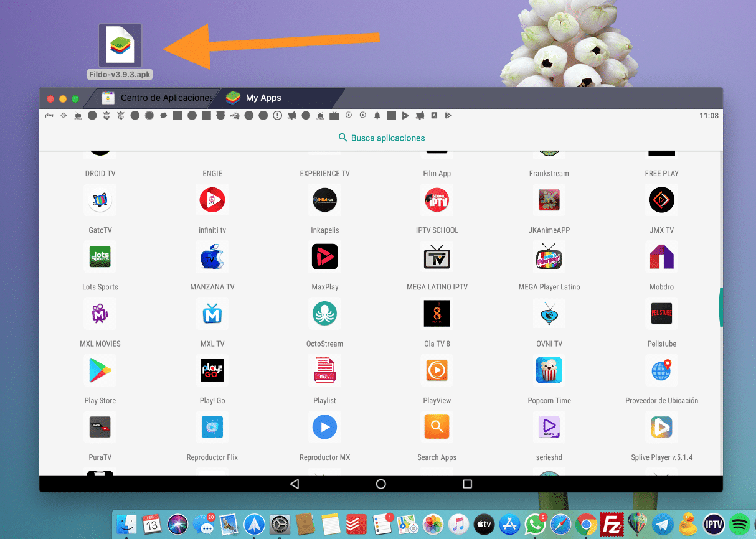Open FileZilla from the Dock
The height and width of the screenshot is (539, 756).
[x=611, y=524]
